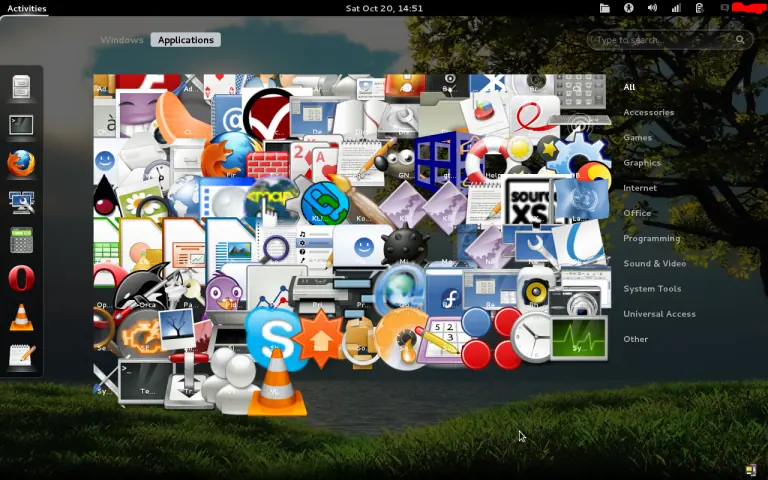The image size is (768, 480).
Task: Open the System Monitor green graph icon
Action: pos(578,338)
